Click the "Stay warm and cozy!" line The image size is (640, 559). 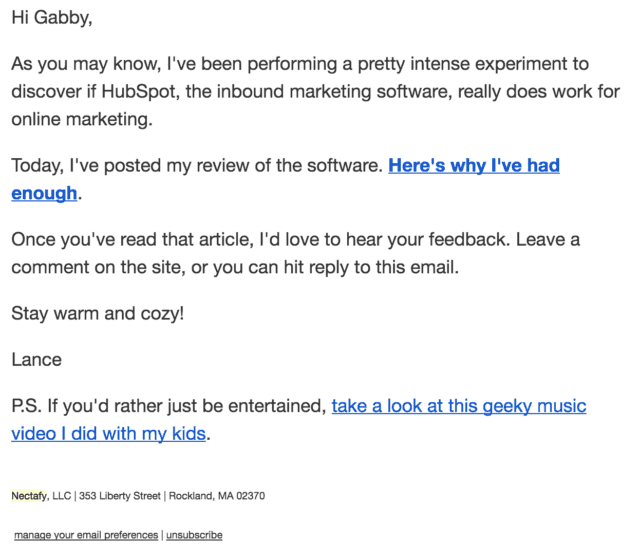97,312
